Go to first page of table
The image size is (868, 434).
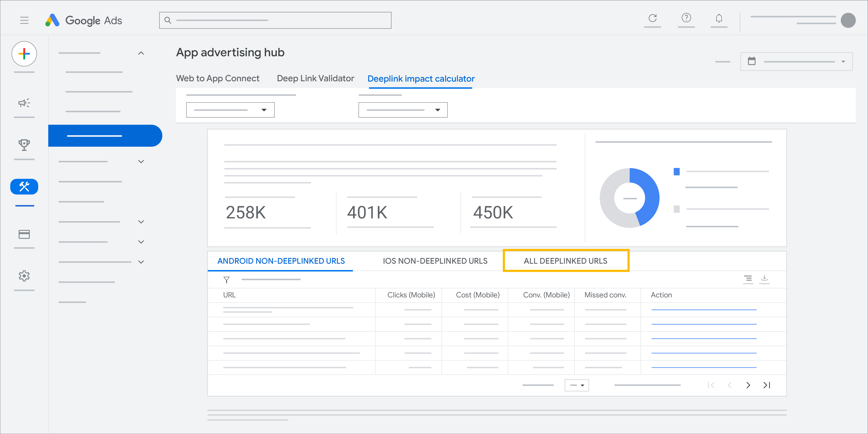[x=711, y=385]
